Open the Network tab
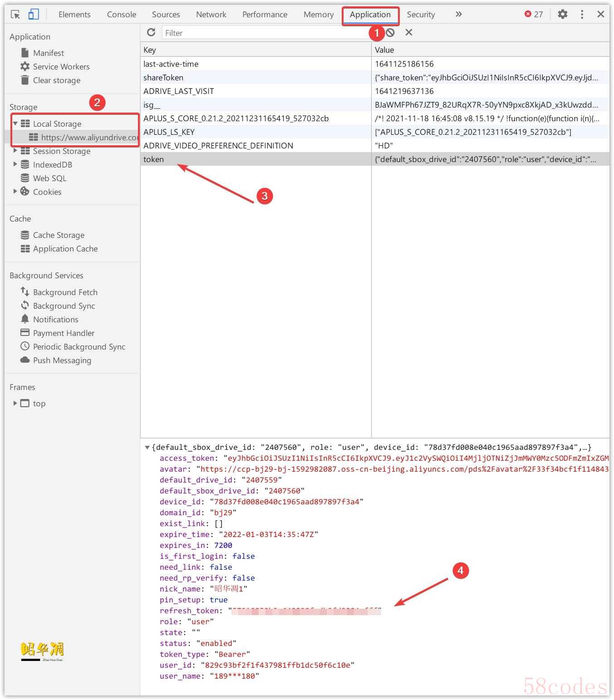Image resolution: width=614 pixels, height=700 pixels. (x=211, y=15)
